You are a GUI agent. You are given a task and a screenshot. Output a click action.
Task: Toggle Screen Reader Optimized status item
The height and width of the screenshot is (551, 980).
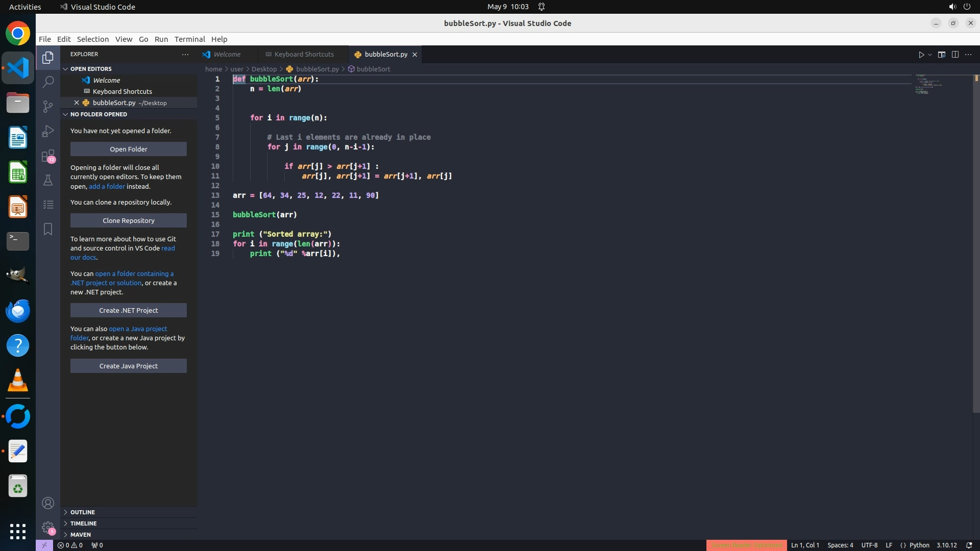point(746,545)
